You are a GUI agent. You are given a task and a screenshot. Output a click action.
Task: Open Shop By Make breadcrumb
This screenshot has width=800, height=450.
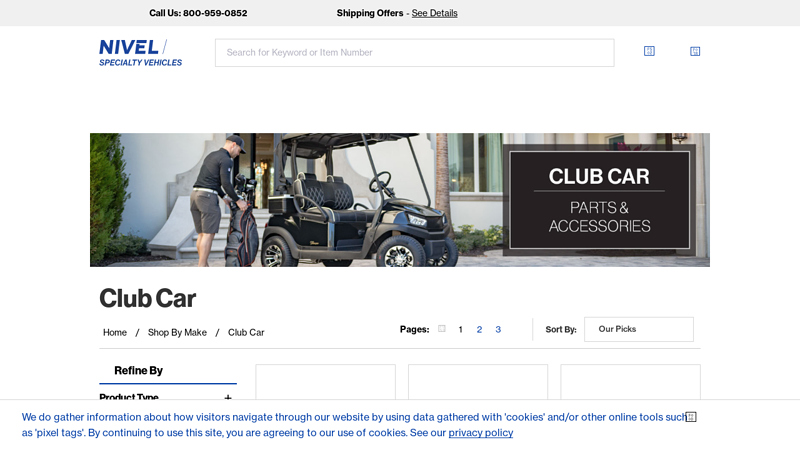[177, 332]
